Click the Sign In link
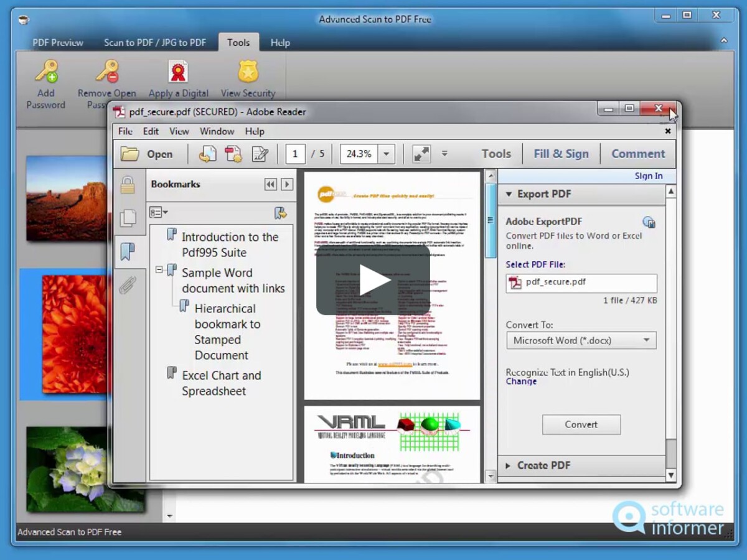Screen dimensions: 747x560 pos(648,176)
